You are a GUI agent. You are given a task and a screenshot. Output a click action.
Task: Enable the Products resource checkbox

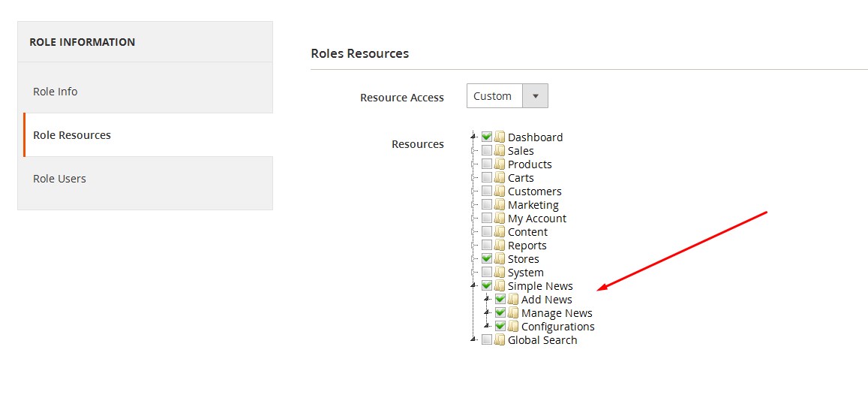(487, 164)
